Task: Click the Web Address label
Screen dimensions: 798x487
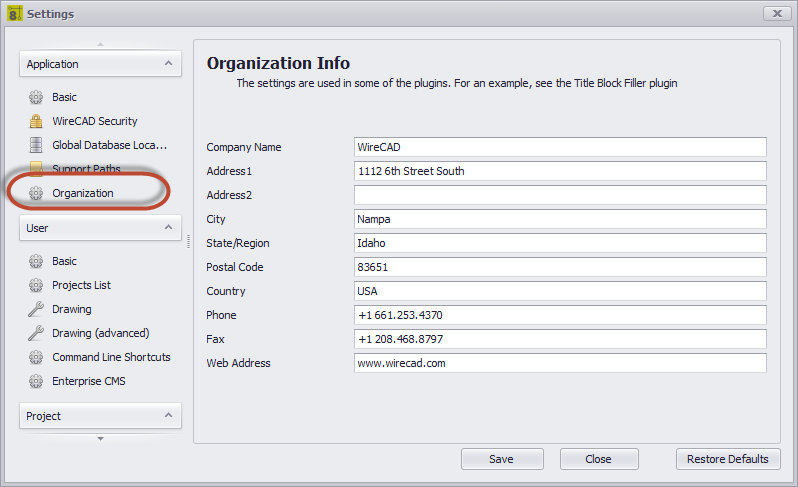Action: pyautogui.click(x=238, y=363)
